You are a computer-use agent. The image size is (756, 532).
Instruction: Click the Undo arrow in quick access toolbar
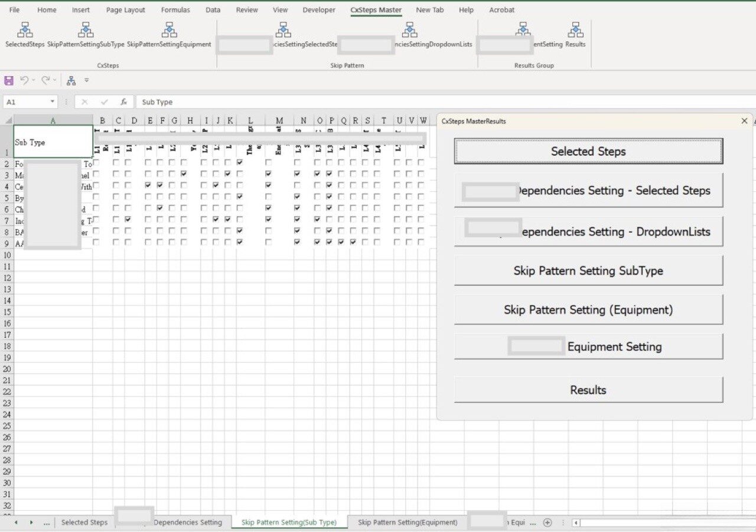pos(24,80)
